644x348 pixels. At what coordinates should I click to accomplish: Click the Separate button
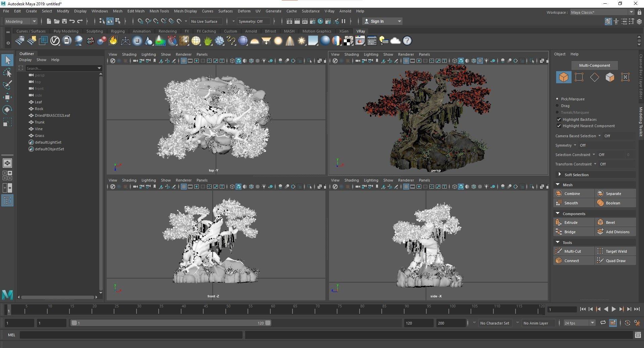(615, 194)
